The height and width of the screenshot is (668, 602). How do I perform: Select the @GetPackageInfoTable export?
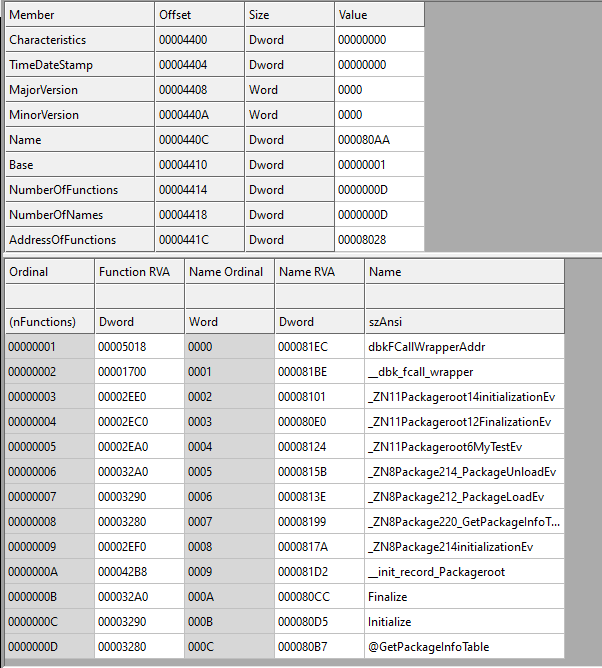coord(465,647)
